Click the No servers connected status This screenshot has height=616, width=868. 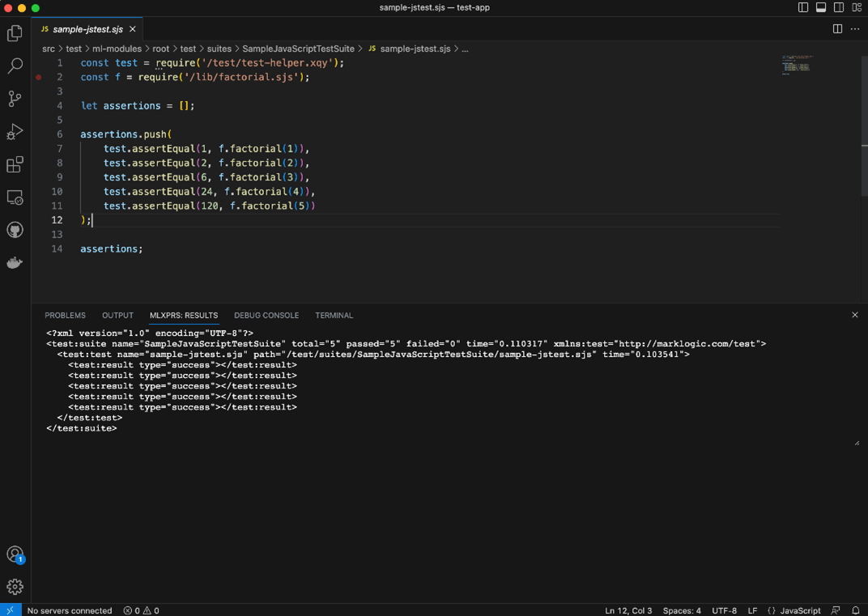pyautogui.click(x=70, y=610)
